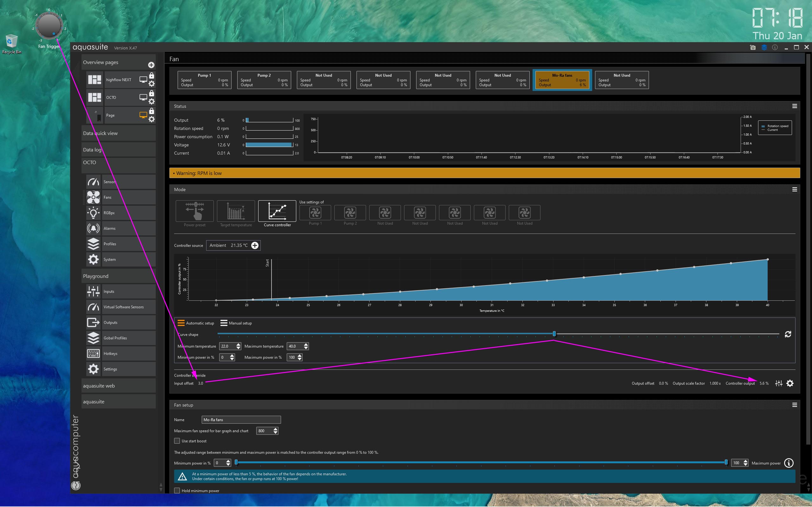812x507 pixels.
Task: Open the Fan setup panel menu
Action: pyautogui.click(x=794, y=405)
